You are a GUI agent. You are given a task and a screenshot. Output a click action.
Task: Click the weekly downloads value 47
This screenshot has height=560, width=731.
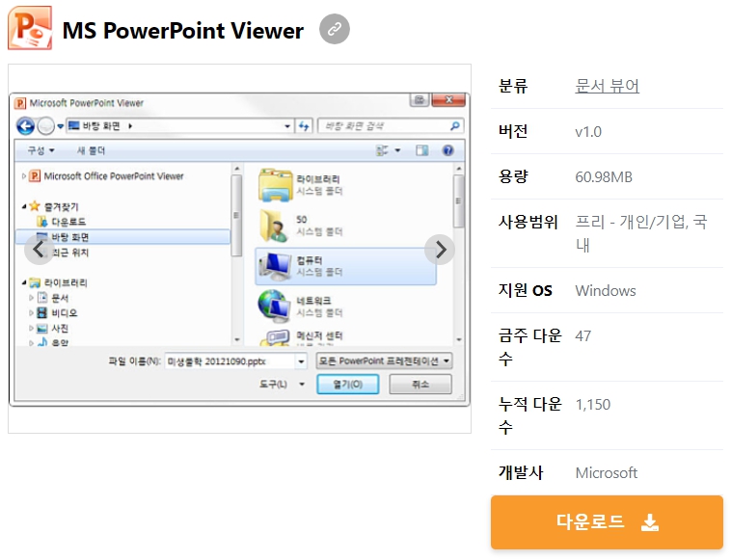click(x=583, y=336)
